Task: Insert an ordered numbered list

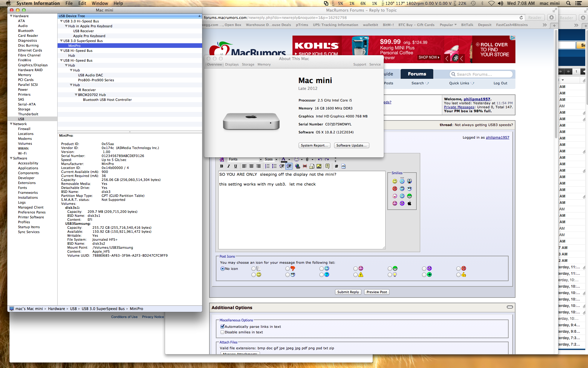Action: coord(267,166)
